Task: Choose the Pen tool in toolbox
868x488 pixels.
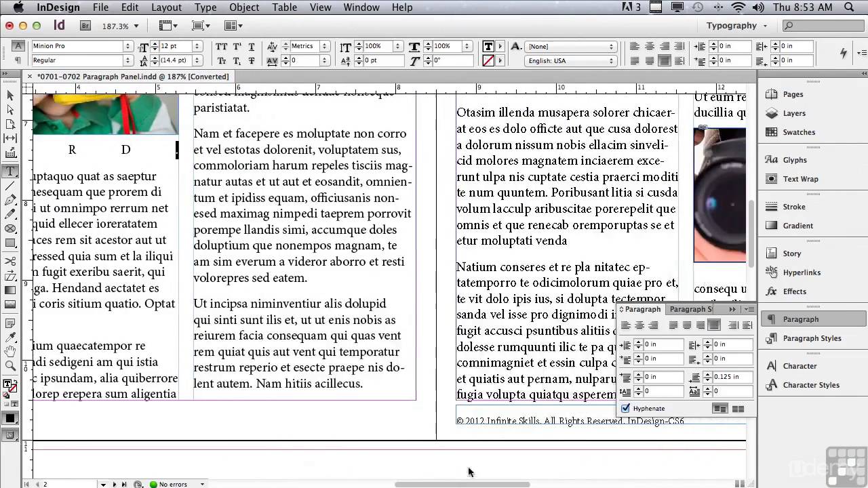Action: click(10, 200)
